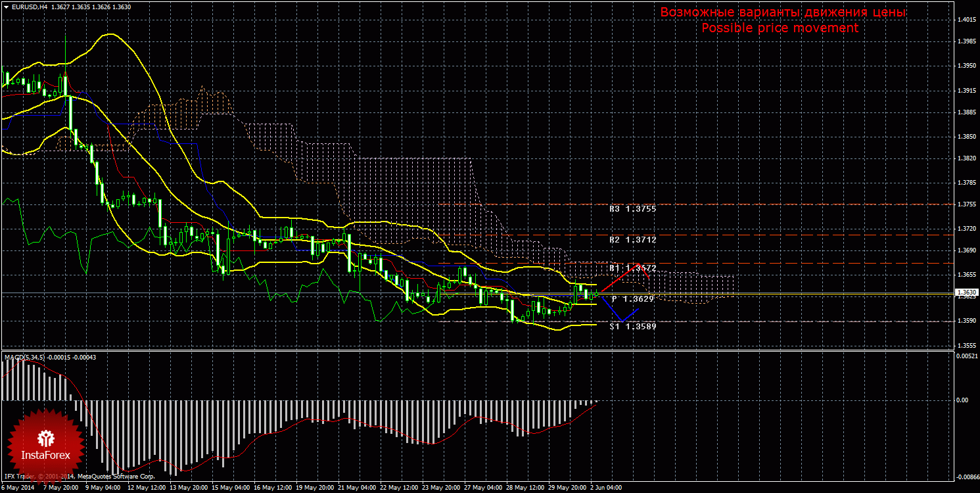This screenshot has height=493, width=980.
Task: Click the '2 Jun 04:00' time label
Action: coord(606,488)
